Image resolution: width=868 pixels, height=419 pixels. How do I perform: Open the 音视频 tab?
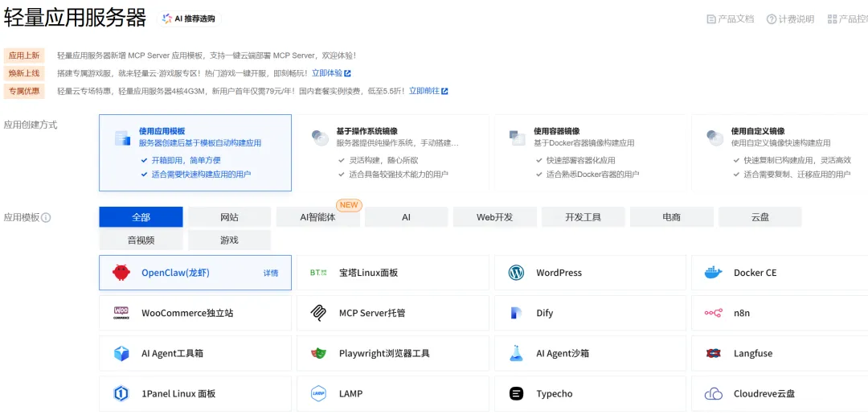(141, 240)
